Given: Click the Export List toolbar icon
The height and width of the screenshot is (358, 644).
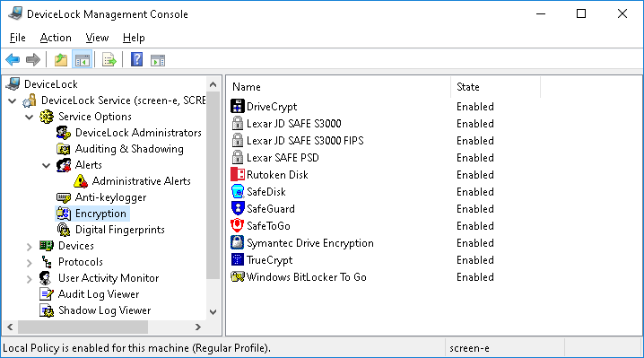Looking at the screenshot, I should pos(109,60).
